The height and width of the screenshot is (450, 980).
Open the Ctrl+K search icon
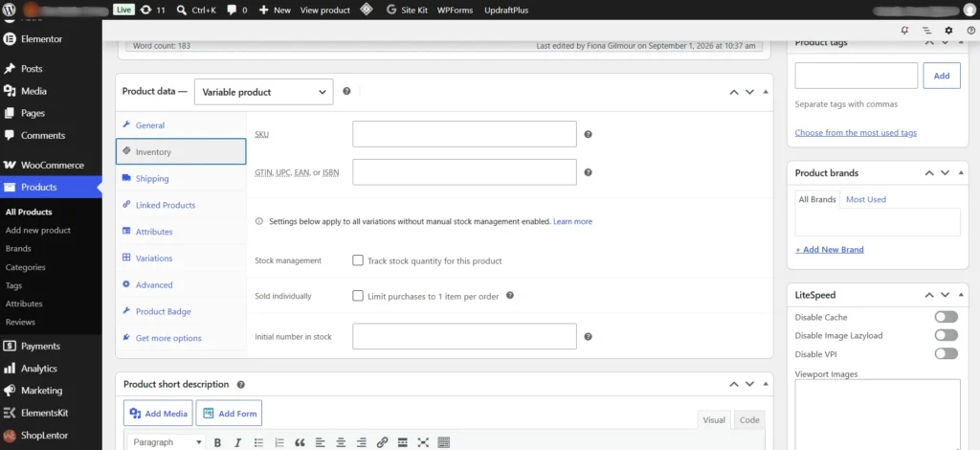tap(181, 10)
